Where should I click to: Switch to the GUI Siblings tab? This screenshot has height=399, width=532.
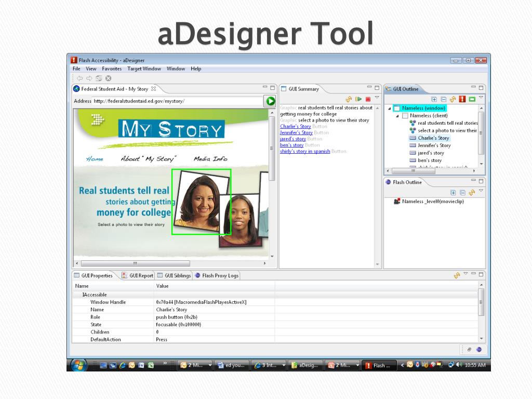pos(174,275)
